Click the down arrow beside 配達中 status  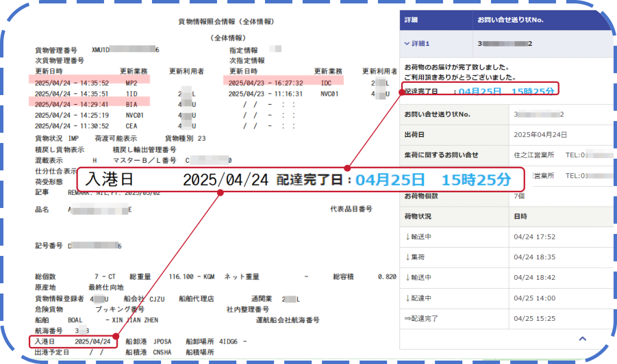(407, 298)
